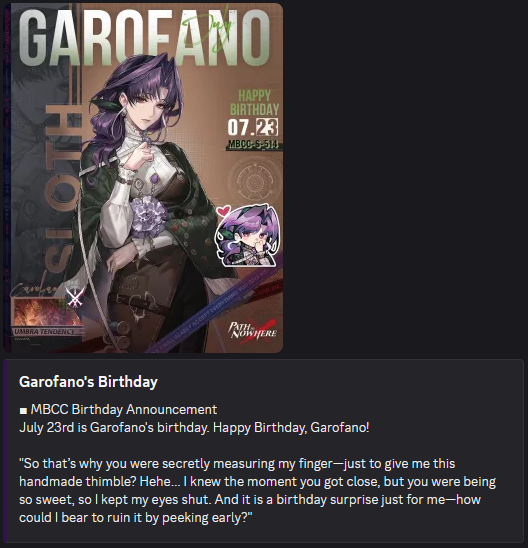Viewport: 528px width, 548px height.
Task: Click the Garofano's Birthday embed title
Action: (88, 382)
